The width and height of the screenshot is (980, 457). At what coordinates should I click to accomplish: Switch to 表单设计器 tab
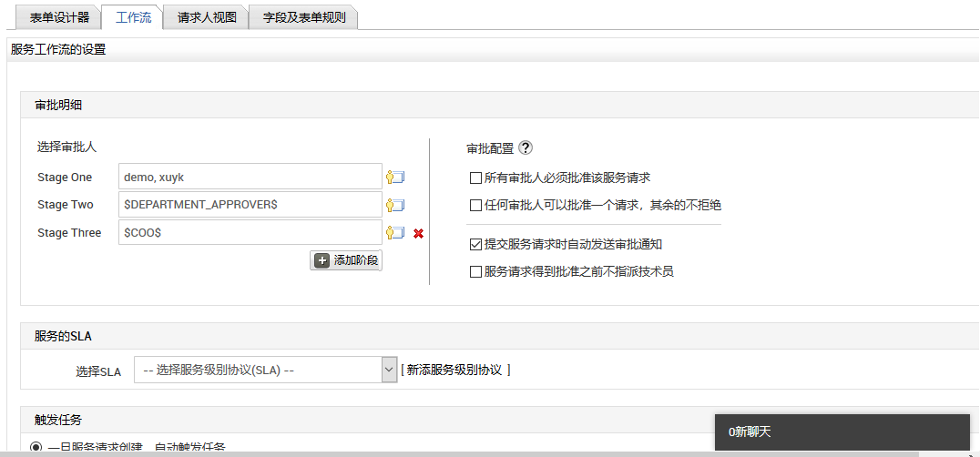tap(59, 17)
